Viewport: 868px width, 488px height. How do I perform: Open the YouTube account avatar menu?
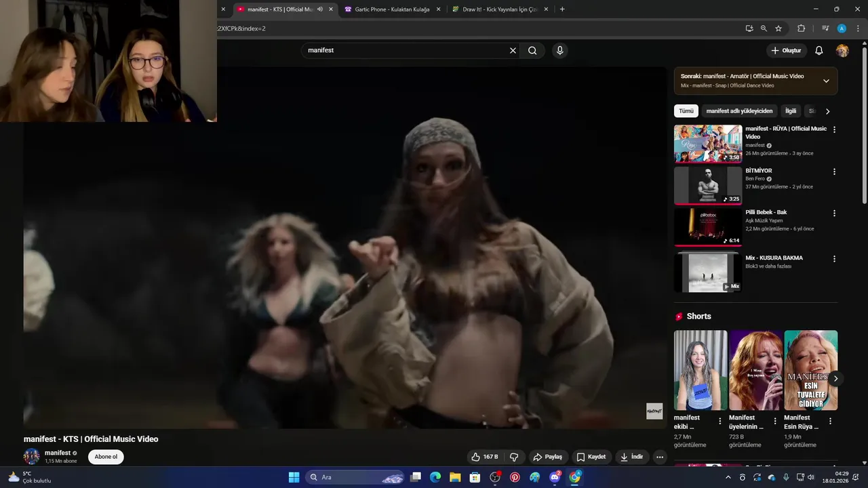click(x=842, y=50)
